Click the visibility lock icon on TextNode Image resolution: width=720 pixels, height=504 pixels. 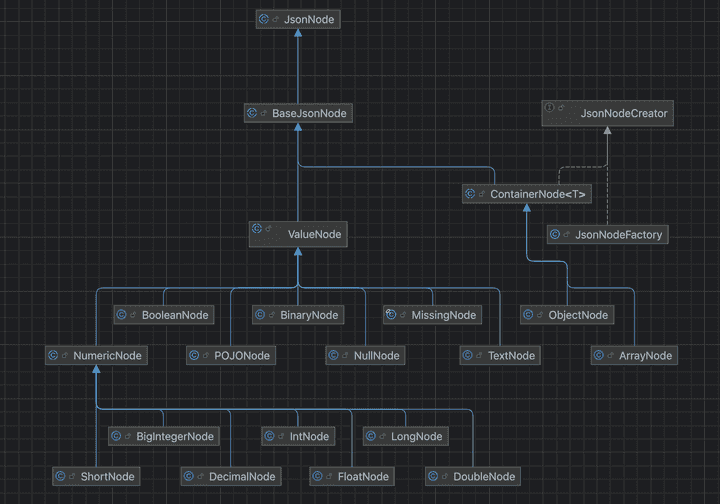[x=479, y=355]
